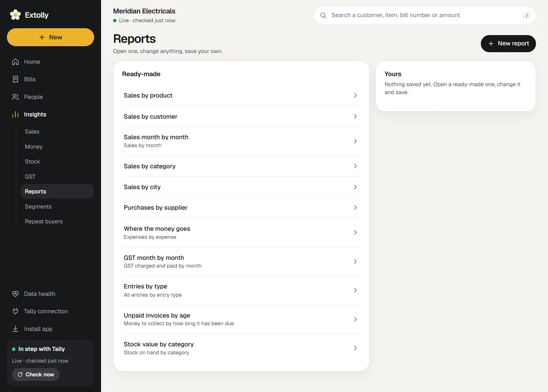This screenshot has width=548, height=392.
Task: Click the Yours panel heading
Action: click(x=393, y=74)
